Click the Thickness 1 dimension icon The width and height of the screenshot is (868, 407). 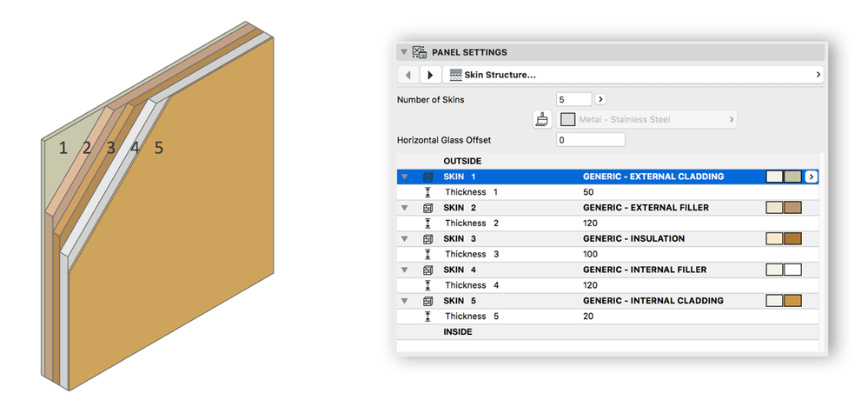427,192
